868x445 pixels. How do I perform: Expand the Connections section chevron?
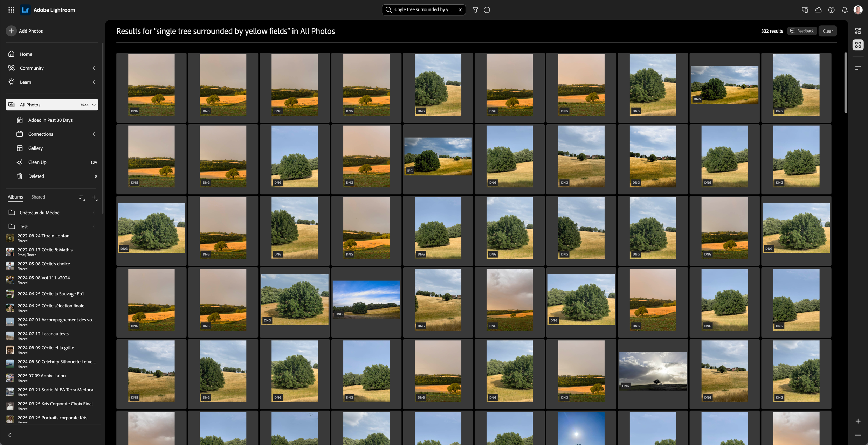[94, 134]
